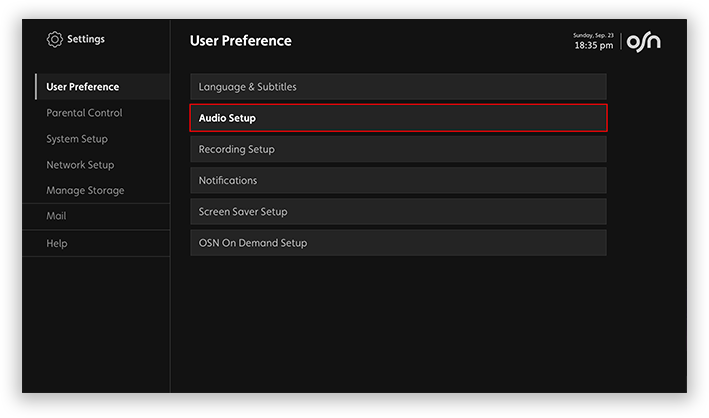Select User Preference in the sidebar

click(83, 87)
